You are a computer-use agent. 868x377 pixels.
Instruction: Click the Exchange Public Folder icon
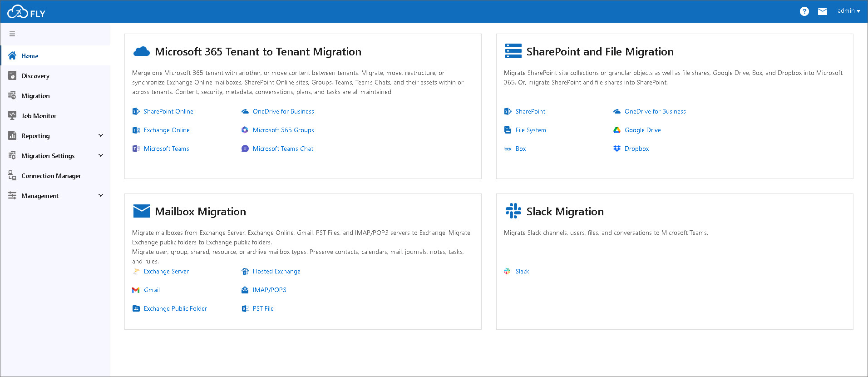(136, 308)
